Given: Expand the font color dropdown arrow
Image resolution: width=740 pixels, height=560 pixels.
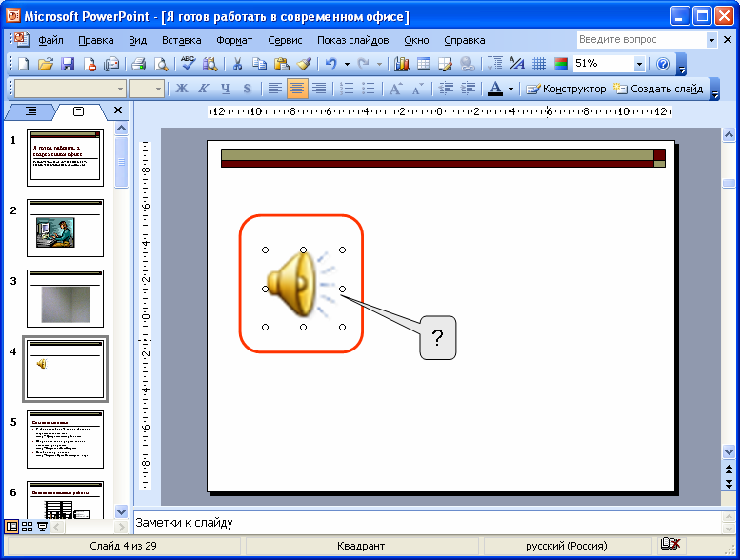Looking at the screenshot, I should pos(510,89).
